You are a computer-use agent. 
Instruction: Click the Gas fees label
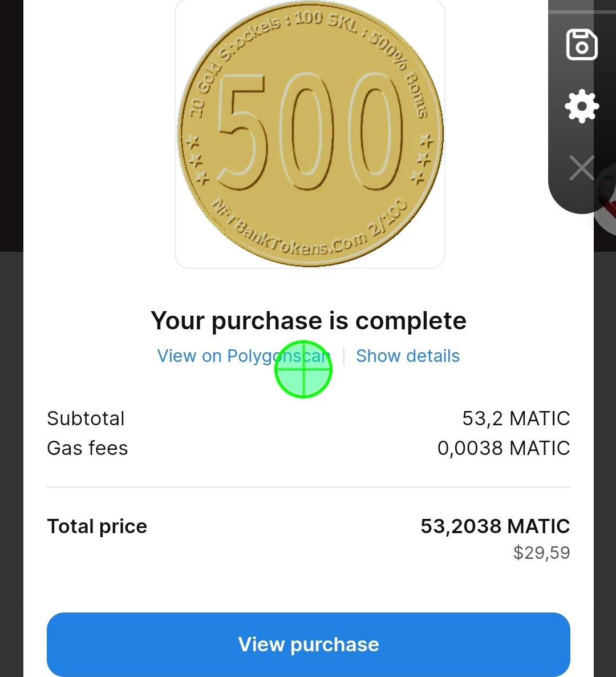(x=87, y=448)
